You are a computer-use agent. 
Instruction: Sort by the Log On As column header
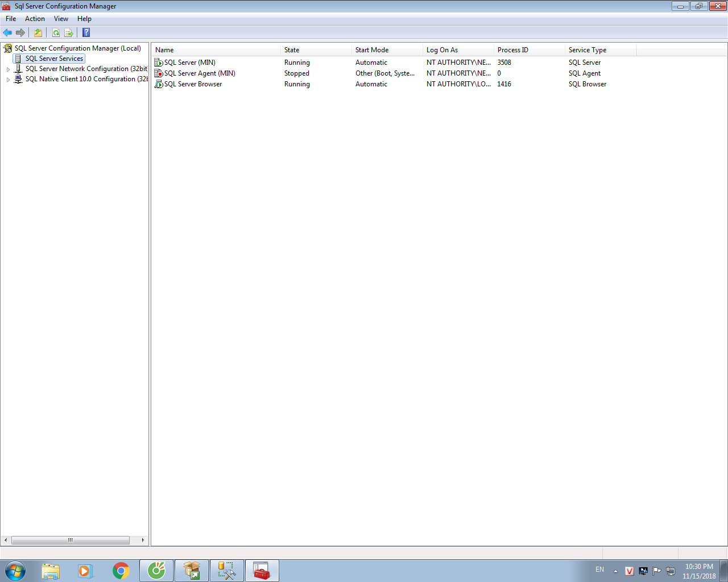coord(458,50)
